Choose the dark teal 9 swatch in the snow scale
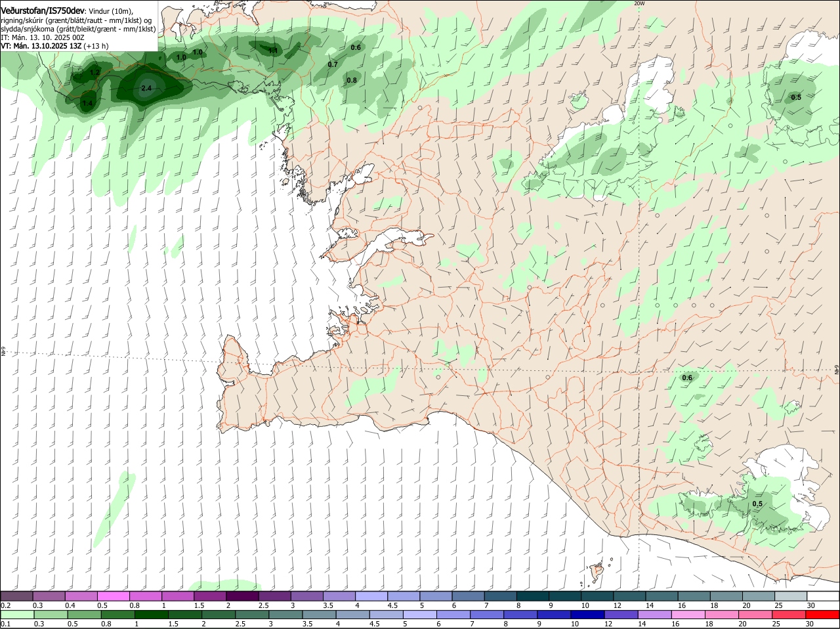Viewport: 840px width, 629px height. pyautogui.click(x=565, y=596)
